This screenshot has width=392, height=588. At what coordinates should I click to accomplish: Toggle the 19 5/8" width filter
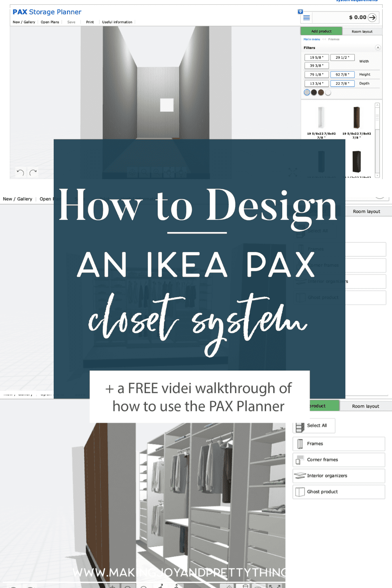pos(317,57)
